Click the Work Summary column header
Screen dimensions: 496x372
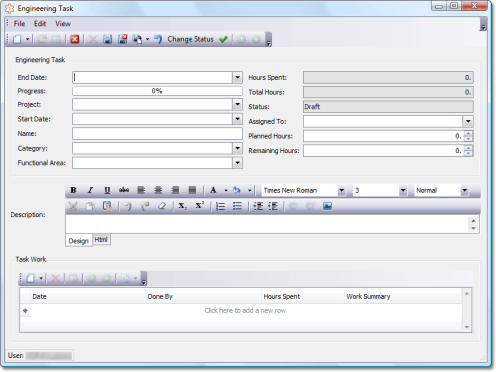coord(403,296)
